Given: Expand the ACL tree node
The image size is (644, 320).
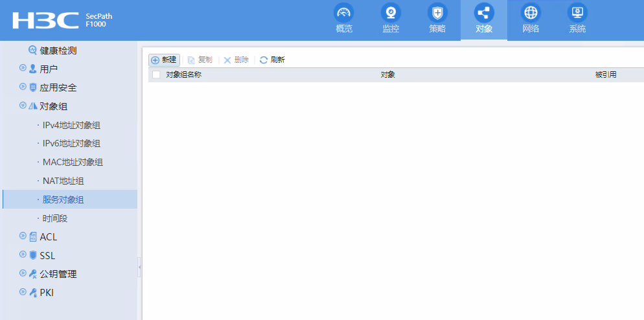Looking at the screenshot, I should coord(23,236).
